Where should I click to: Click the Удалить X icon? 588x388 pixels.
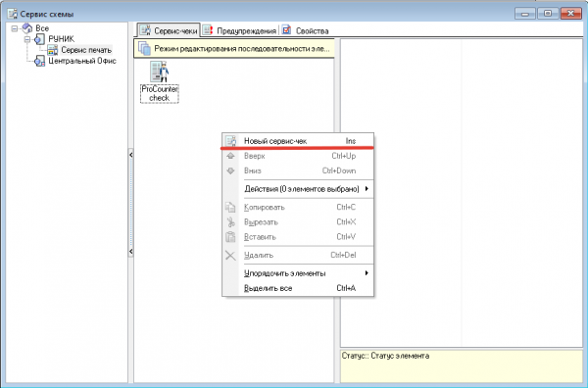click(x=230, y=256)
